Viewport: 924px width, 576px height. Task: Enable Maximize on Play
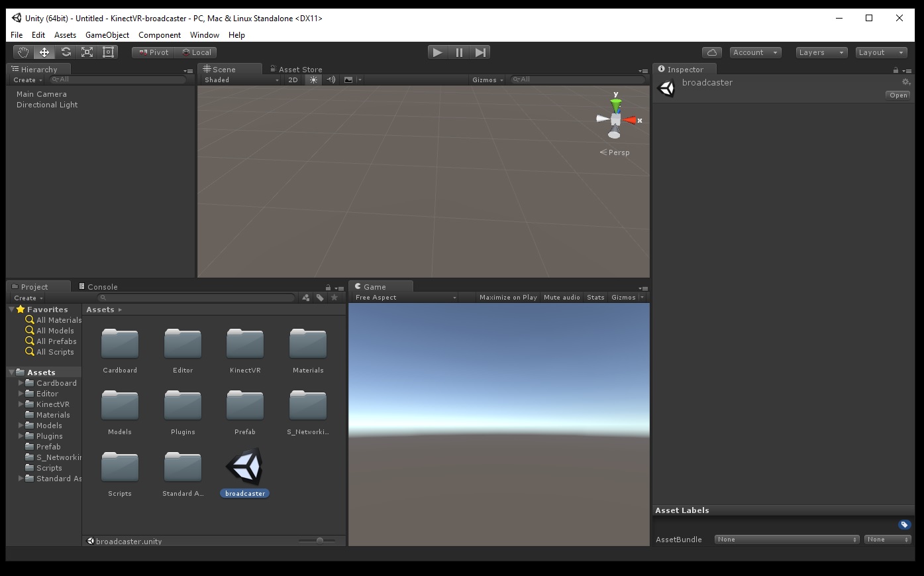click(x=508, y=298)
